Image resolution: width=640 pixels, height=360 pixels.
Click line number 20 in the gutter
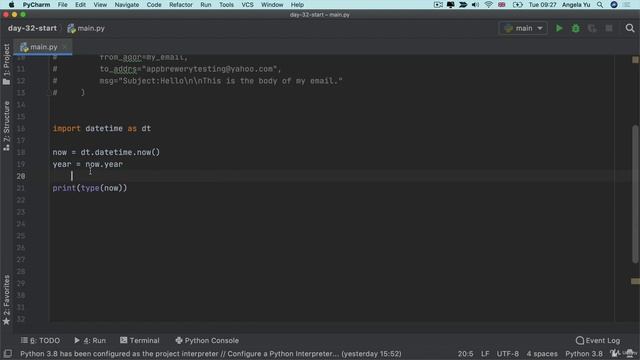point(21,176)
